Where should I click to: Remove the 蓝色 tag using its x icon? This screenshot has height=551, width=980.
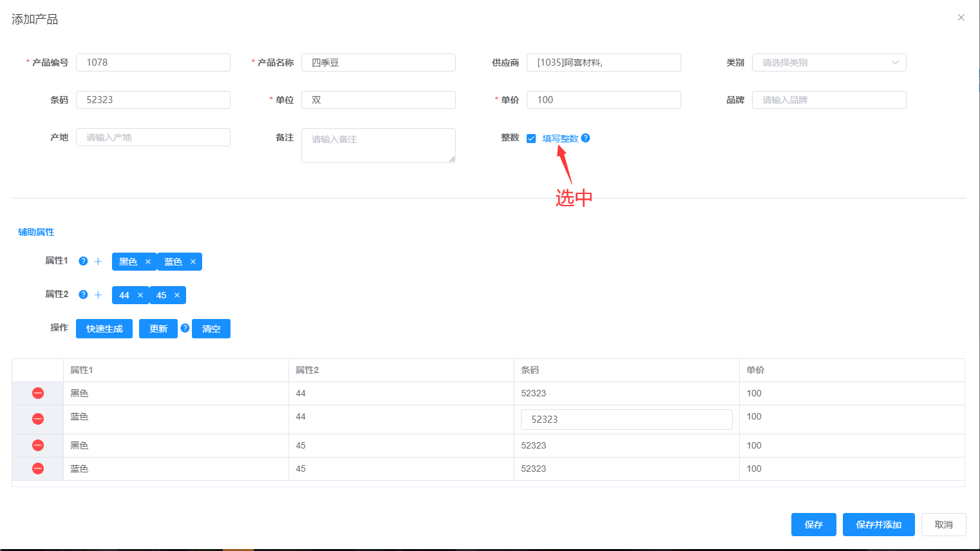193,262
